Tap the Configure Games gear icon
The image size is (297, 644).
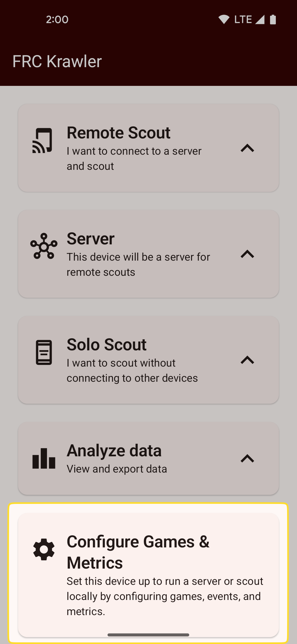click(x=44, y=549)
